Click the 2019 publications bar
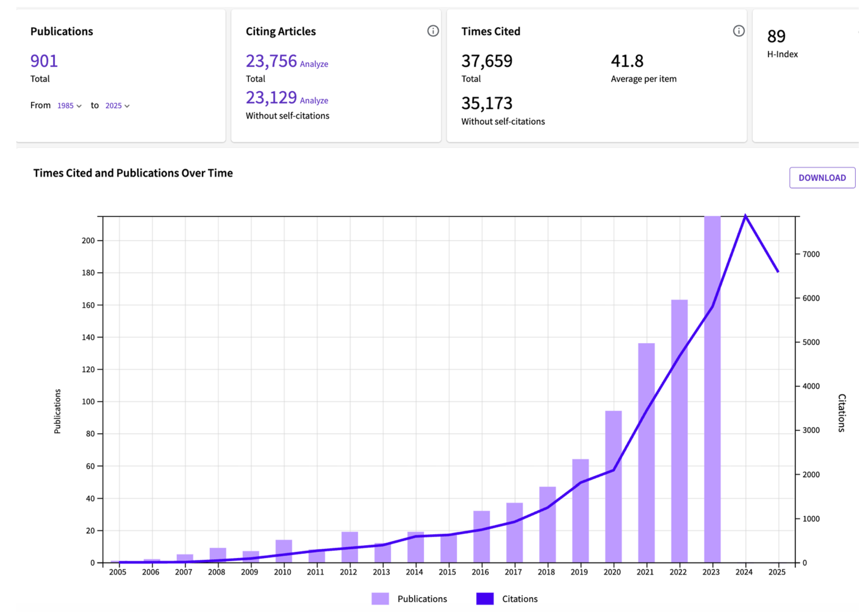 click(x=580, y=523)
